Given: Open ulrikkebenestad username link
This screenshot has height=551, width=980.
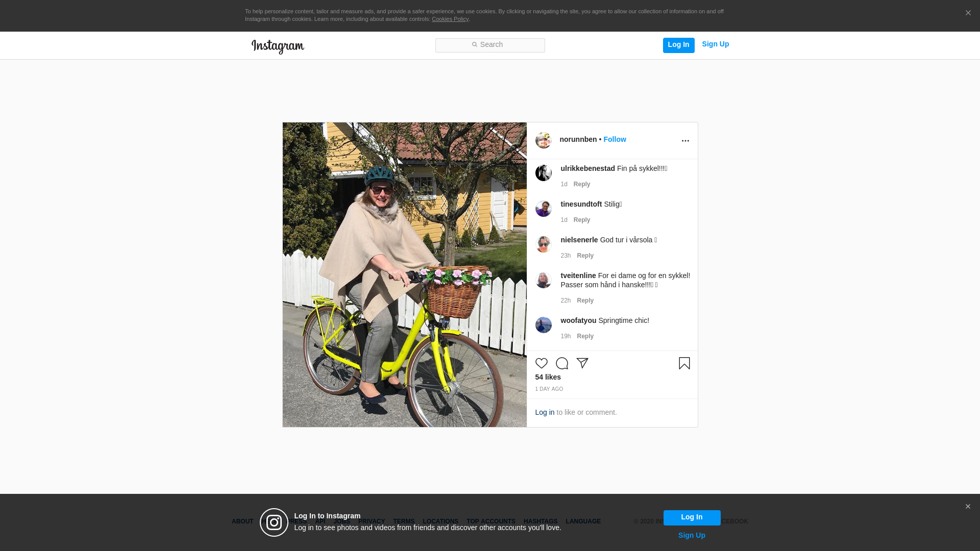Looking at the screenshot, I should [588, 168].
